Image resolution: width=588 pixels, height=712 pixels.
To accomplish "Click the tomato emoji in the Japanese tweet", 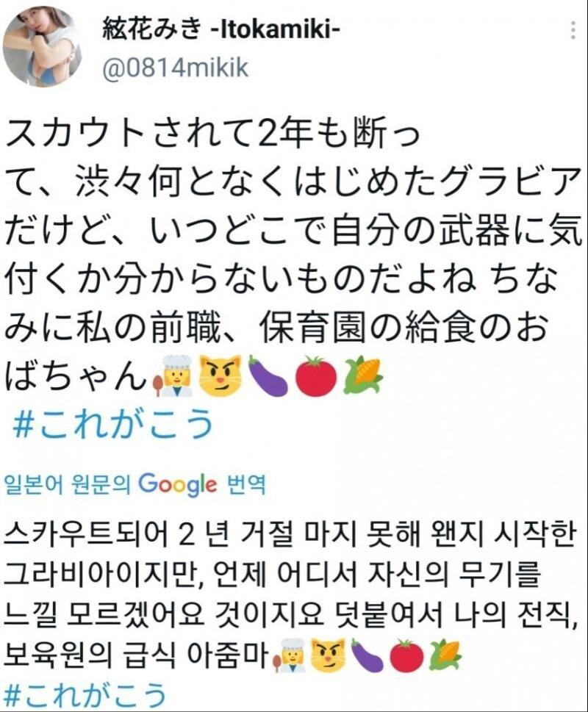I will click(x=317, y=376).
